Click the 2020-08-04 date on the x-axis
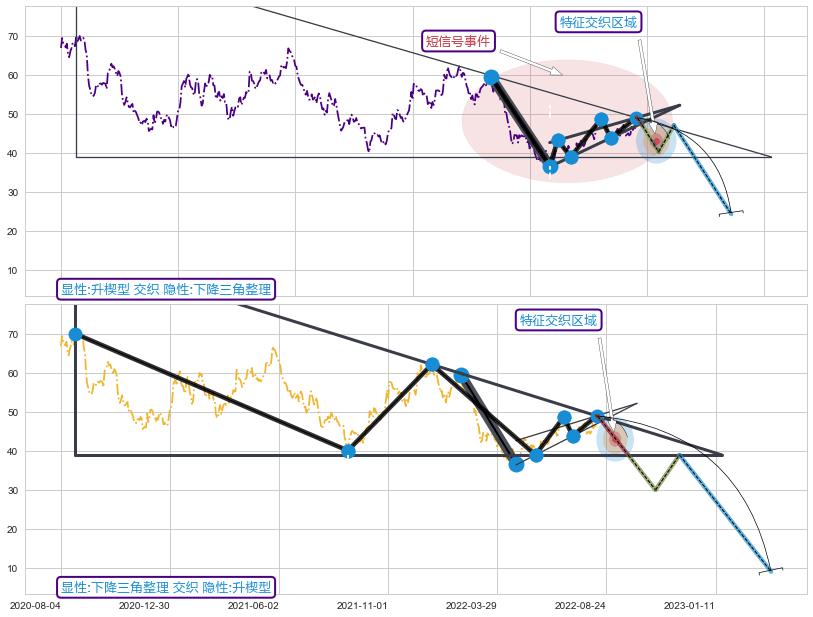Viewport: 813px width, 617px height. pyautogui.click(x=35, y=605)
